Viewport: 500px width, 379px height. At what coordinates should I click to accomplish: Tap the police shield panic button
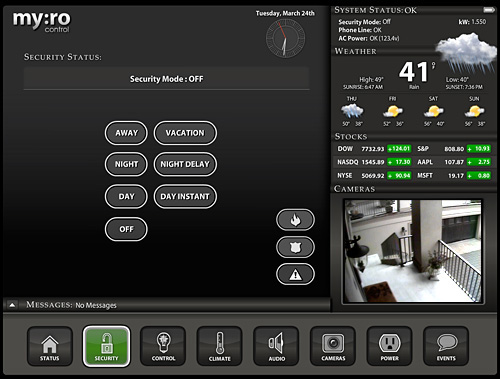pos(295,247)
